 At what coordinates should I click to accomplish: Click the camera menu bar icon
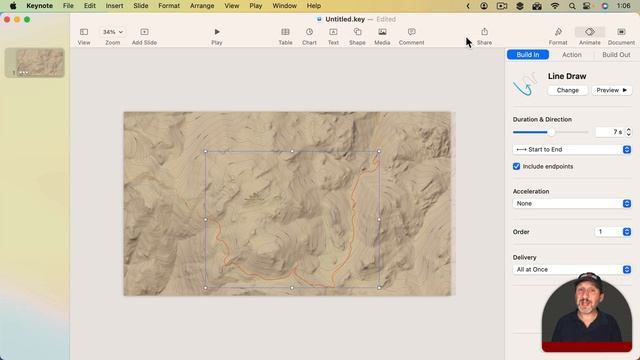(537, 6)
